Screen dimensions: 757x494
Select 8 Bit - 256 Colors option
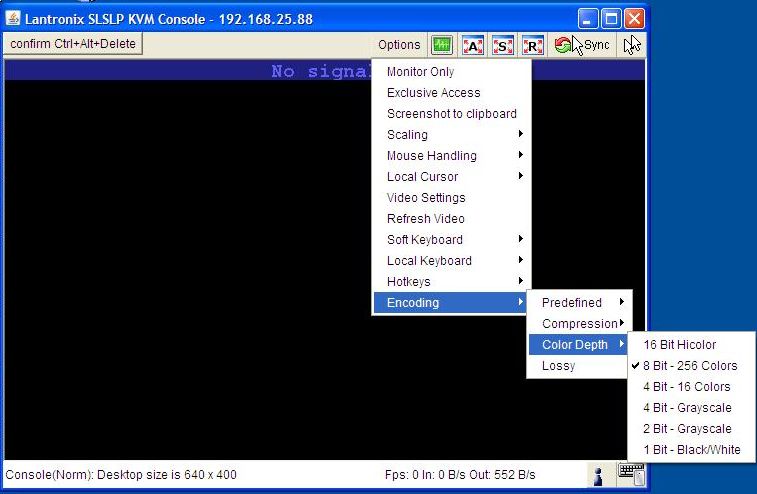(690, 366)
